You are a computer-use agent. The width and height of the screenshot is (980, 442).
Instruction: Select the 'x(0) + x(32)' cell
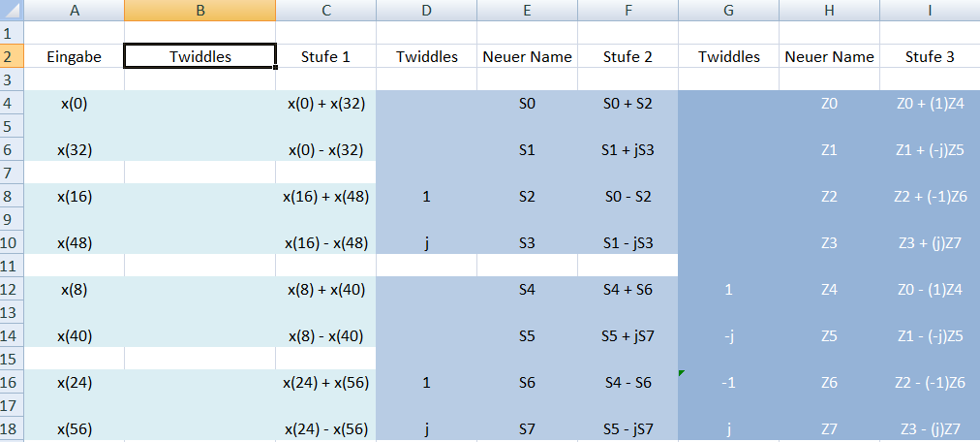(325, 104)
